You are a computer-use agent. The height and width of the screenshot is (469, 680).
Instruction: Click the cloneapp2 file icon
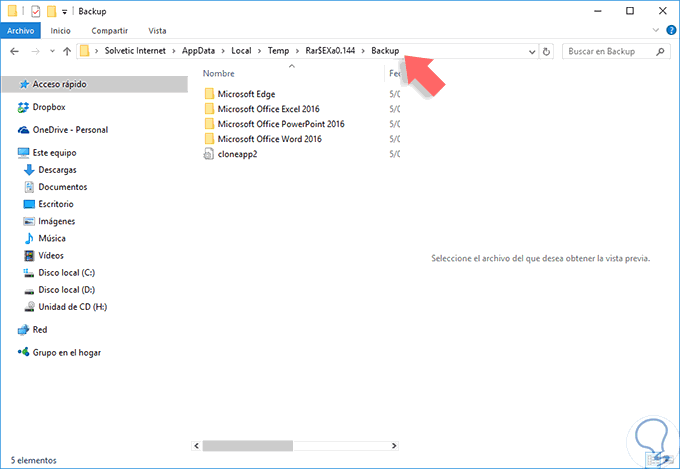coord(209,154)
